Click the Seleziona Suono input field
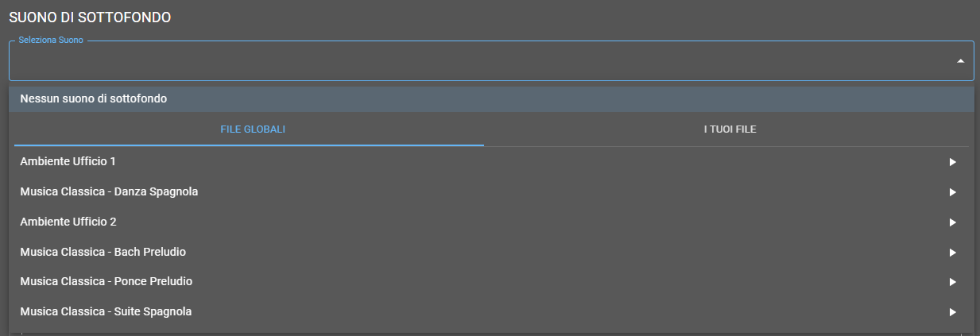The height and width of the screenshot is (336, 980). (477, 61)
